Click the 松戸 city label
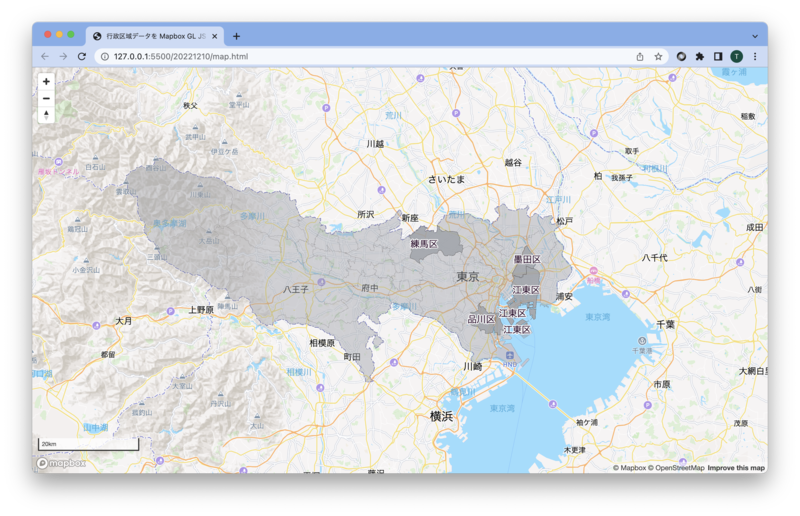800x516 pixels. tap(564, 221)
